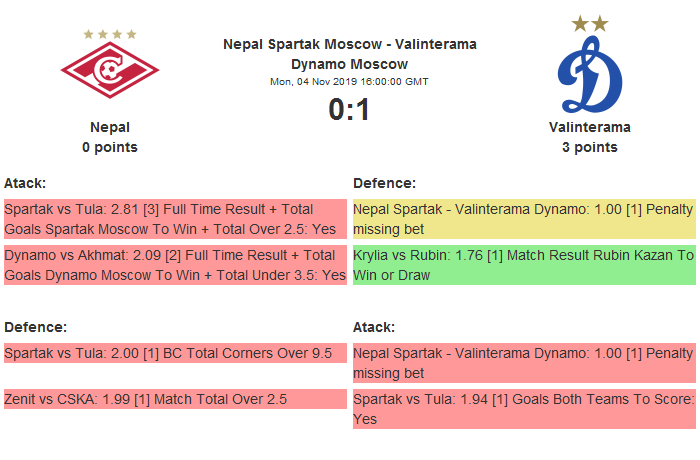Screen dimensions: 700x460
Task: Select the yellow Penalty missing bet row
Action: click(524, 219)
